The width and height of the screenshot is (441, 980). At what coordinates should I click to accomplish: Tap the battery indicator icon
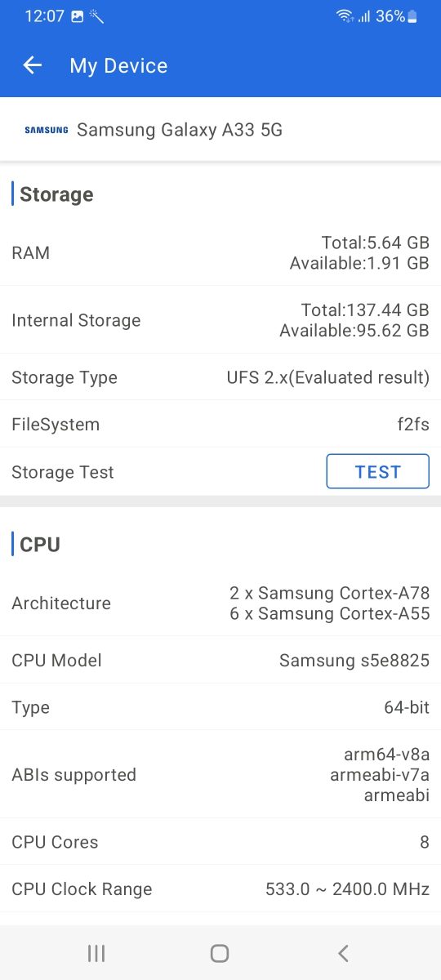point(412,16)
